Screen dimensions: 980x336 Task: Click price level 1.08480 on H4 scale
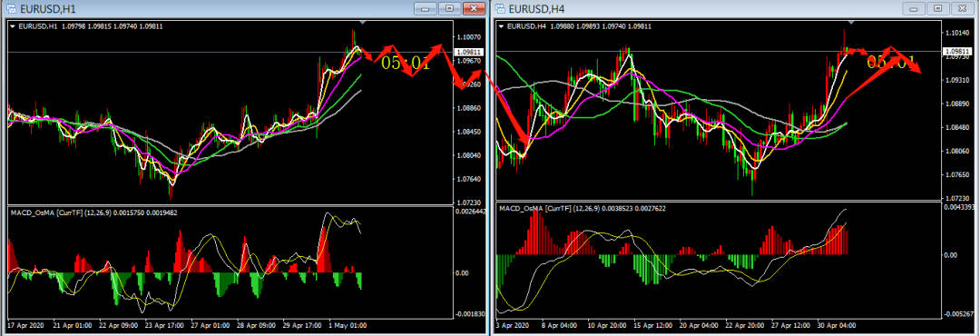957,128
